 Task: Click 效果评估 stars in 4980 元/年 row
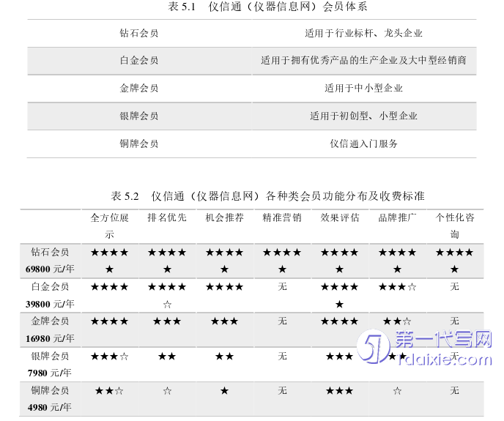coord(339,391)
